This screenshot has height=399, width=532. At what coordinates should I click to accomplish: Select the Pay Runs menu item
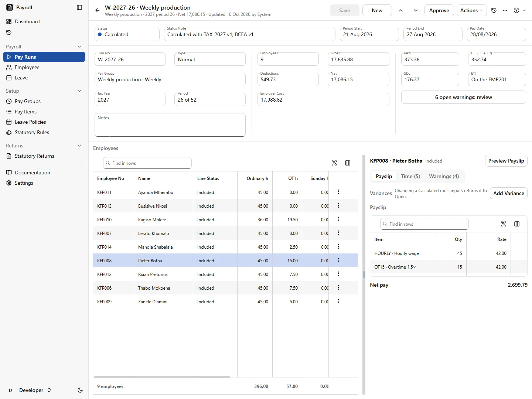44,57
